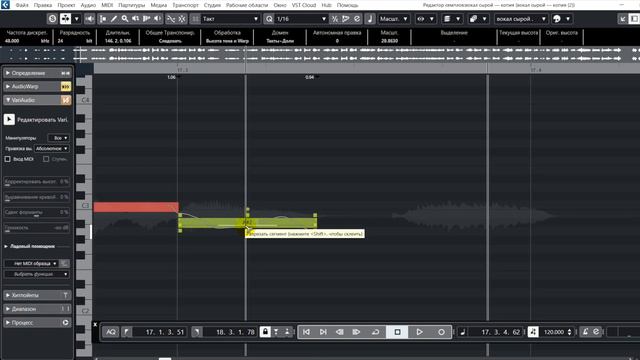The image size is (640, 360).
Task: Expand the Диапазон section
Action: (8, 309)
